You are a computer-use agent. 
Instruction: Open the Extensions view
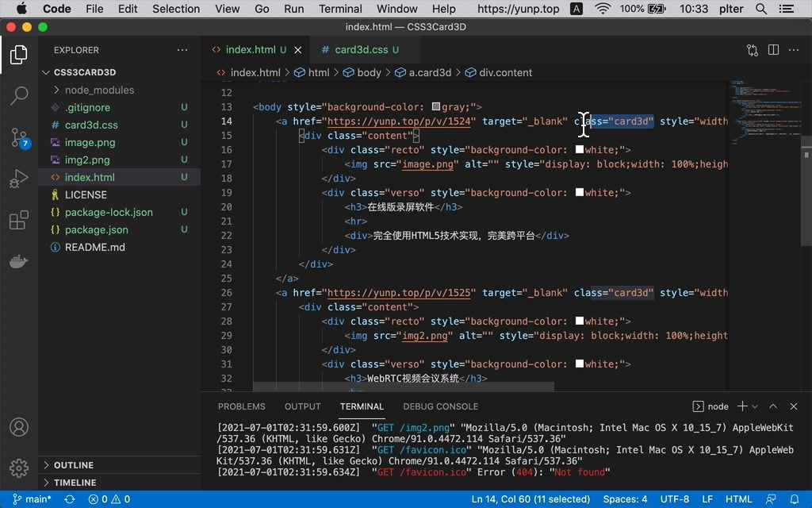tap(19, 220)
